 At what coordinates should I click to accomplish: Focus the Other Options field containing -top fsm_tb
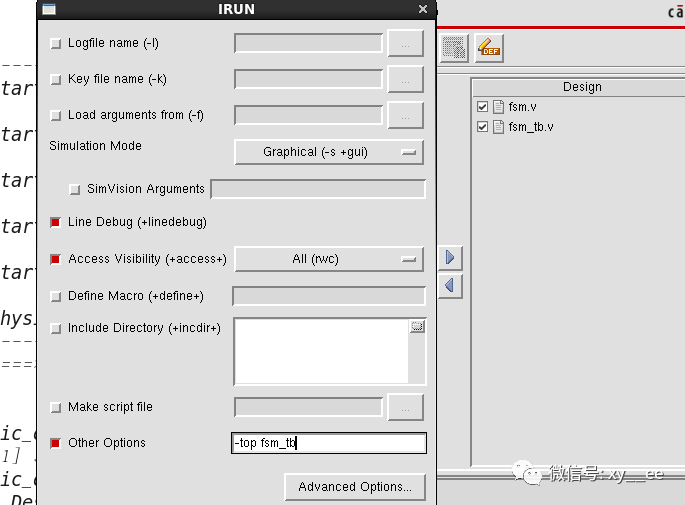pyautogui.click(x=329, y=443)
